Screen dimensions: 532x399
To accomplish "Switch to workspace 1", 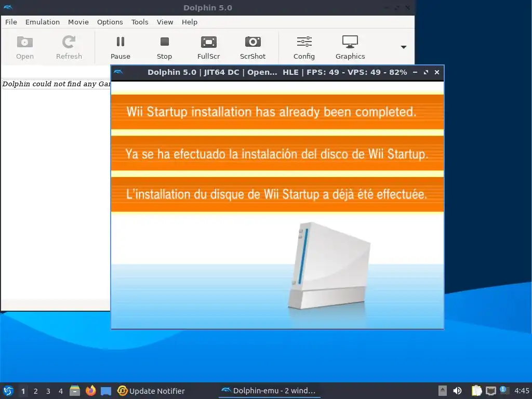I will 23,391.
